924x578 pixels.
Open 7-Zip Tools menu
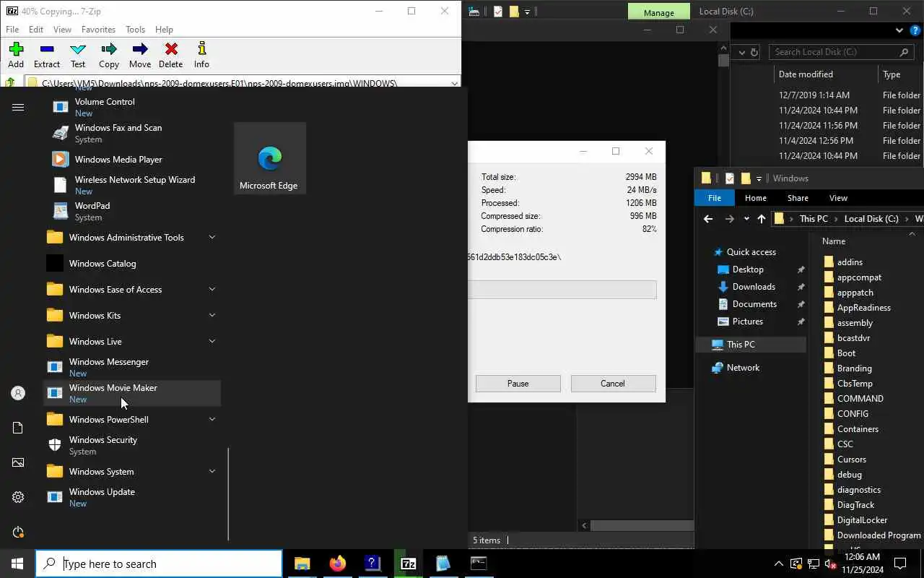(135, 30)
